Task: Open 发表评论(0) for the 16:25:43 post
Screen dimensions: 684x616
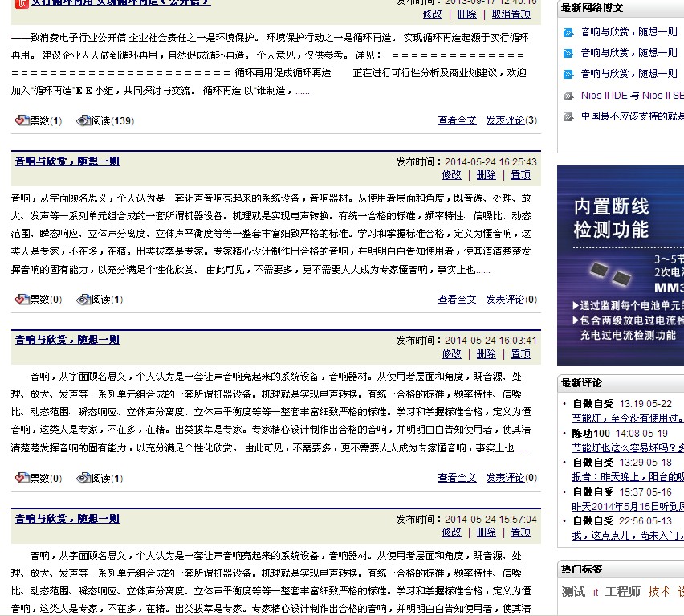Action: (x=511, y=300)
